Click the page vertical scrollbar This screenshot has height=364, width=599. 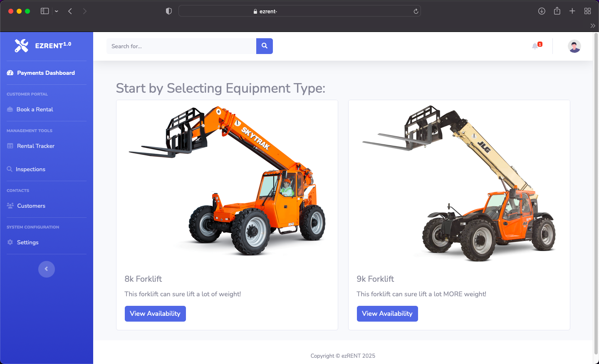(596, 193)
